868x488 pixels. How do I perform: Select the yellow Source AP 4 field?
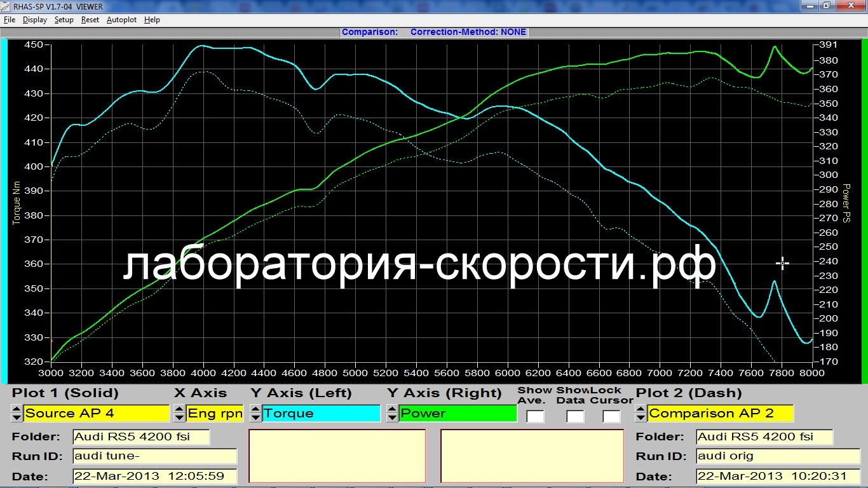97,414
